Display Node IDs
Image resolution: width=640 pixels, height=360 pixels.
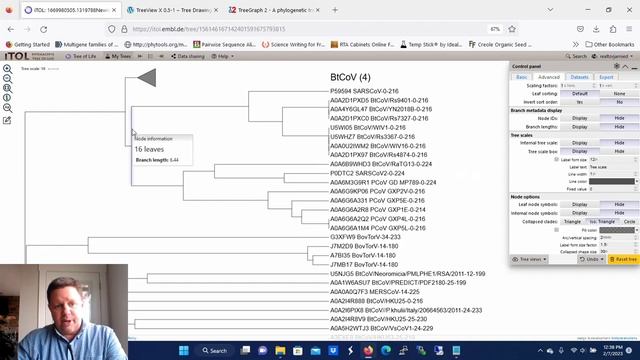(579, 118)
